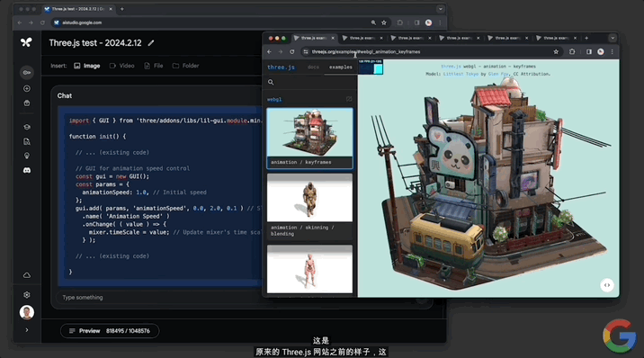Switch to the examples tab
This screenshot has width=644, height=358.
[x=341, y=67]
